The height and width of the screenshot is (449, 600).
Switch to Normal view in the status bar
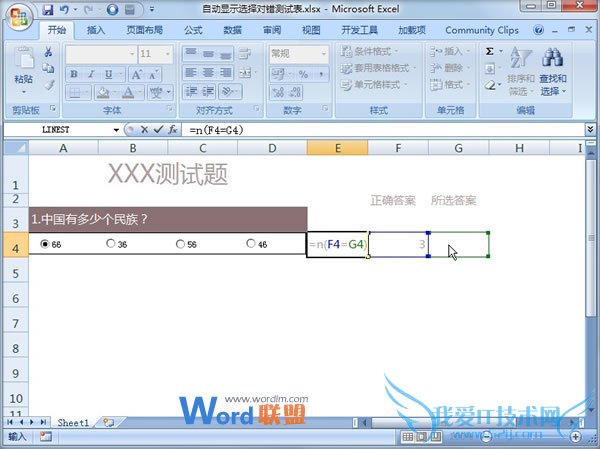click(x=408, y=436)
